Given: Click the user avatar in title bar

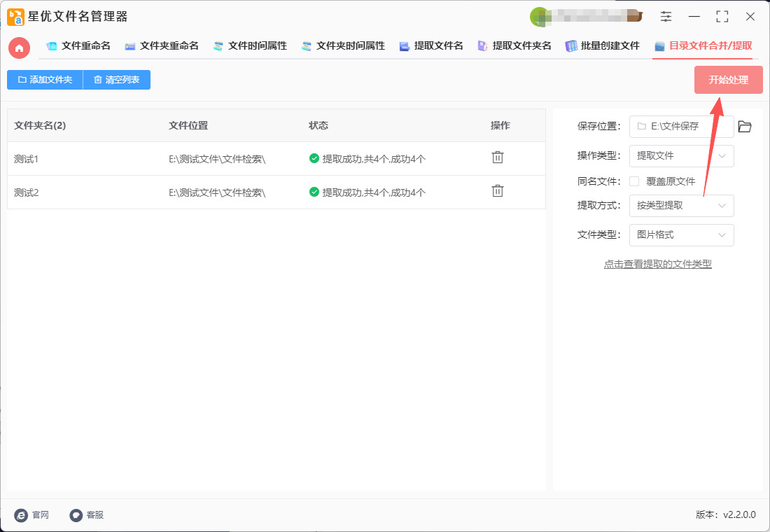Looking at the screenshot, I should 539,17.
